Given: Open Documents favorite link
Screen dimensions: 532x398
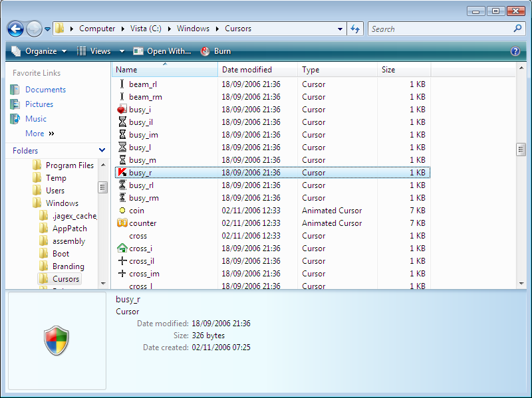Looking at the screenshot, I should [45, 90].
